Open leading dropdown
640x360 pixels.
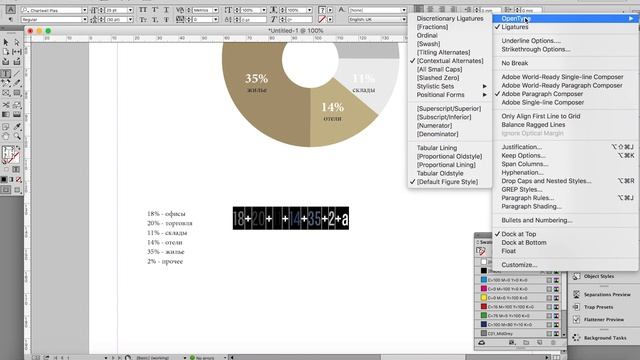click(130, 20)
